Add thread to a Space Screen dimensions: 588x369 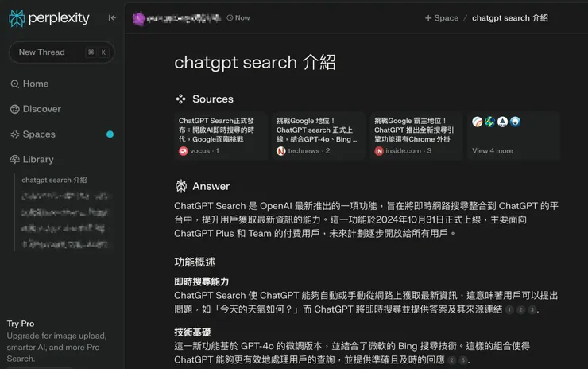tap(441, 18)
